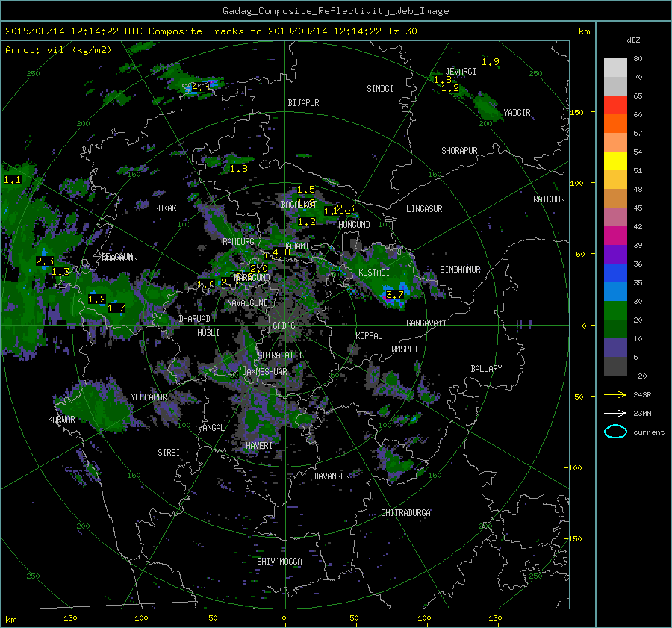The height and width of the screenshot is (628, 672).
Task: Pick the indigo 10–5 dBZ legend swatch
Action: coord(615,348)
